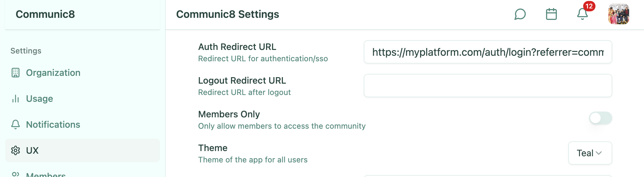Click the Notifications bell sidebar icon
Viewport: 644px width, 177px height.
(16, 124)
